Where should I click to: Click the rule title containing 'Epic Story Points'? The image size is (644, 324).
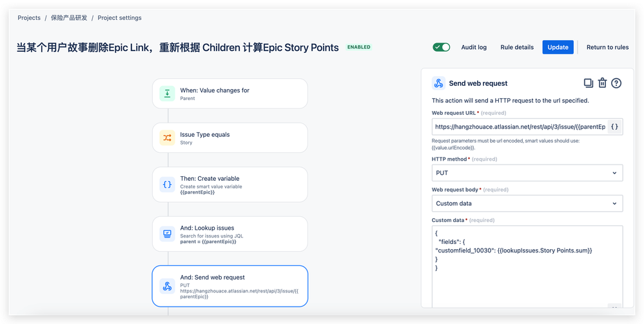point(177,48)
